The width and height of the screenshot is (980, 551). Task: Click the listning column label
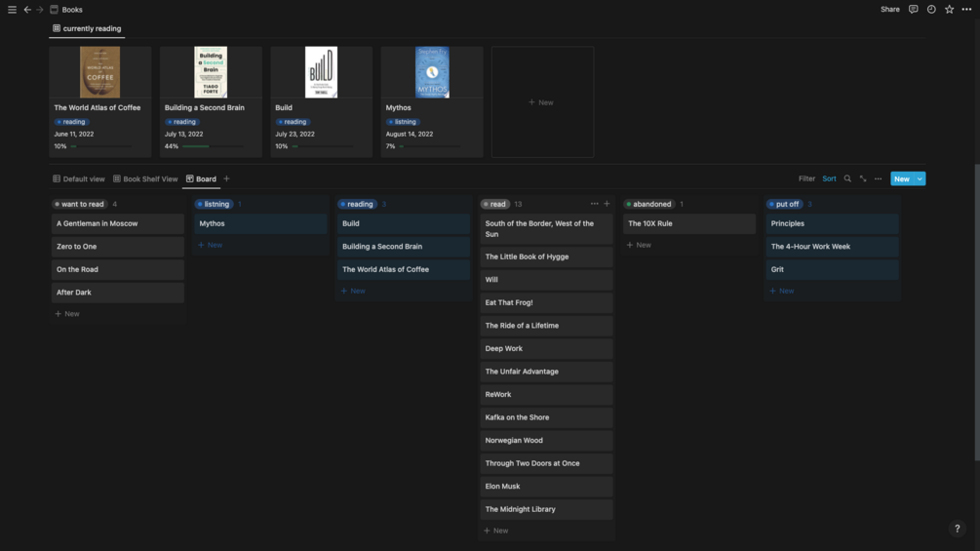214,204
